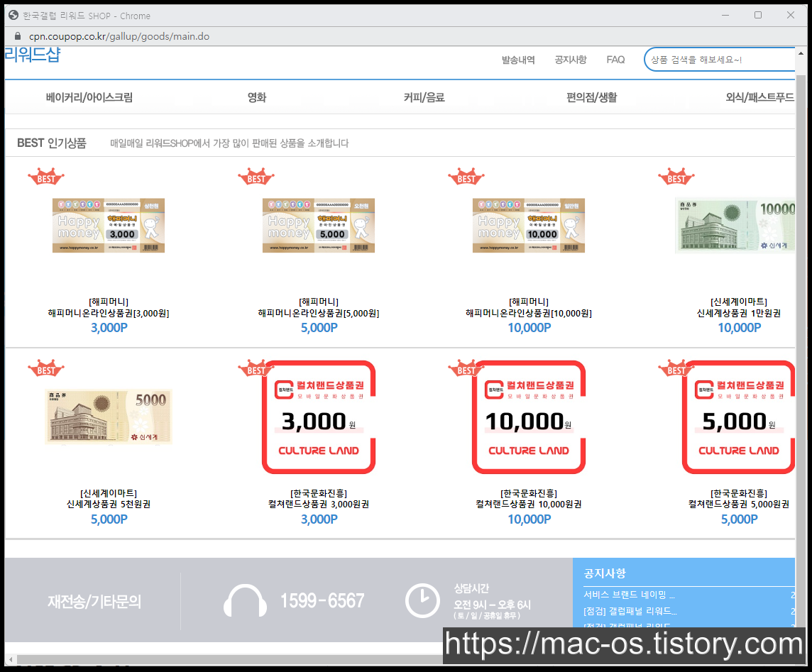
Task: Click 10,000P price under 신세계상품권 1만원권
Action: click(x=739, y=328)
